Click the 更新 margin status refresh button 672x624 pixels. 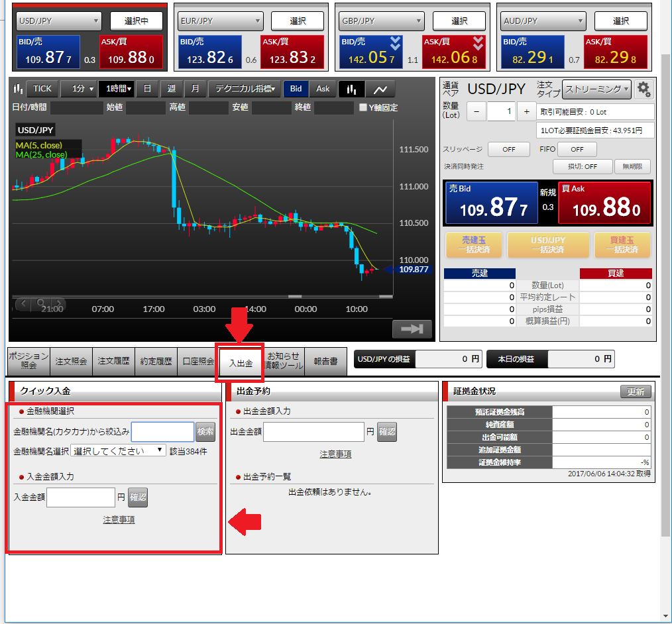pos(636,391)
